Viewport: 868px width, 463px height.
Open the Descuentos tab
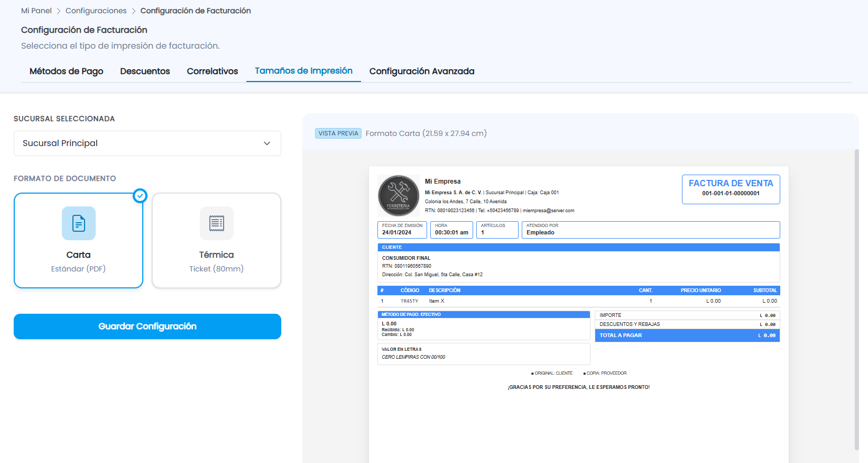145,71
